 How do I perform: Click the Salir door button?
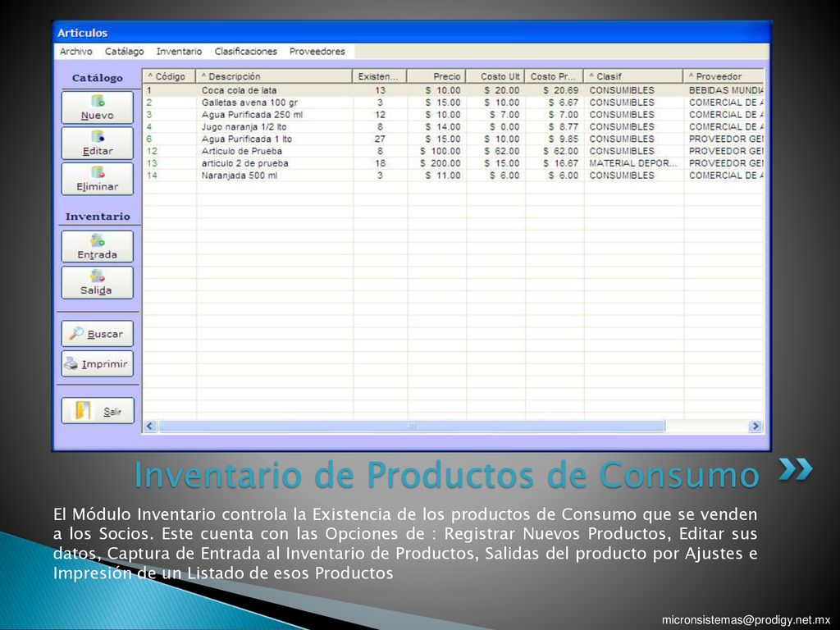coord(97,411)
